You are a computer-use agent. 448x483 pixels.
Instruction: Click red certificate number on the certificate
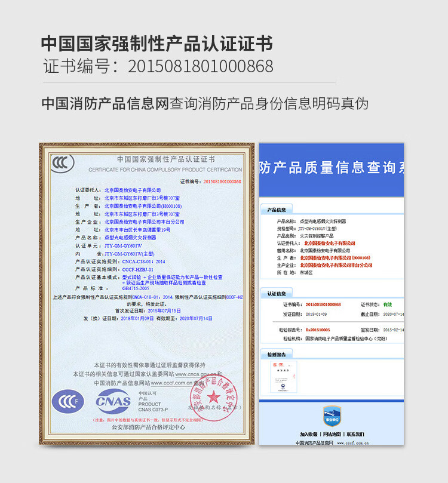click(222, 181)
